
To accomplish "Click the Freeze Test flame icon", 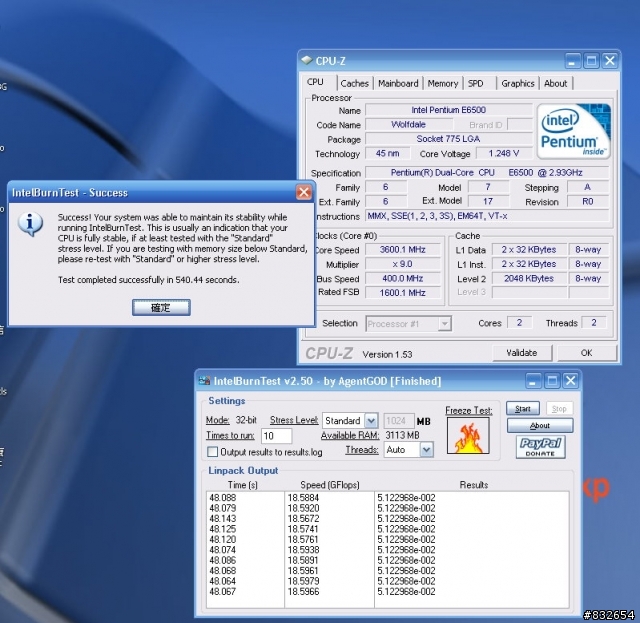I will pyautogui.click(x=468, y=436).
